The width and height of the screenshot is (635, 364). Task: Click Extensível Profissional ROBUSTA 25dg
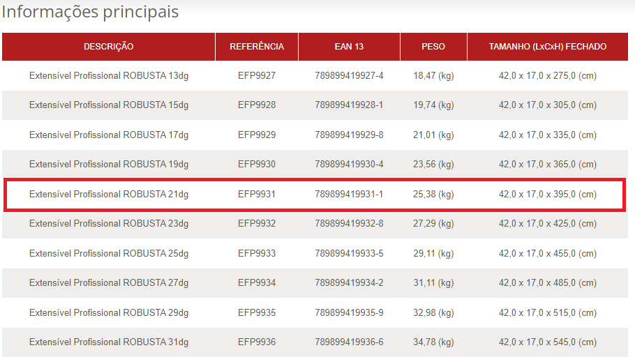(x=109, y=253)
